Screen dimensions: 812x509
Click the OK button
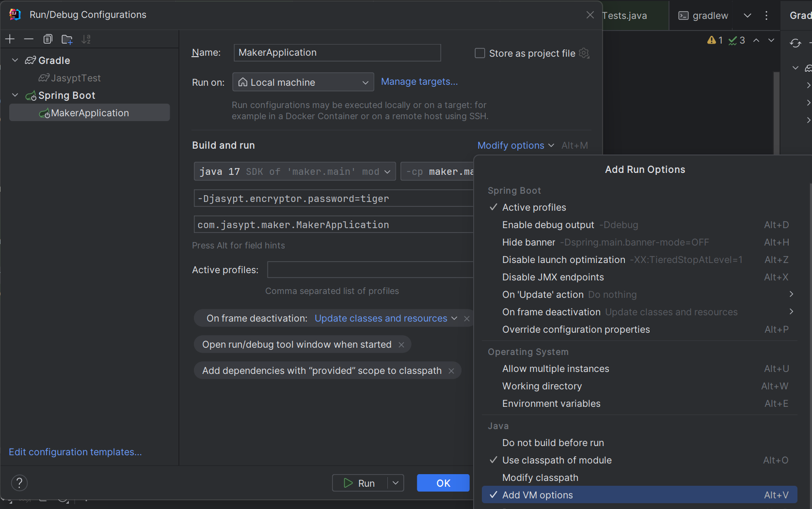point(443,483)
